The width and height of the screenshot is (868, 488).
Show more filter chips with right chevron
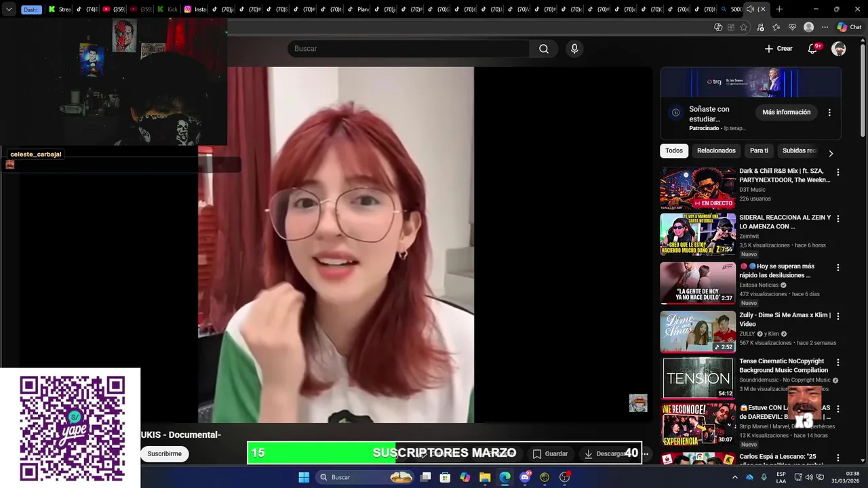pyautogui.click(x=831, y=153)
